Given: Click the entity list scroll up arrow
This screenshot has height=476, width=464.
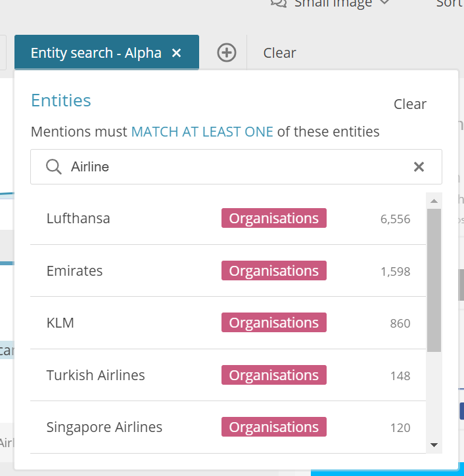Looking at the screenshot, I should [x=434, y=201].
